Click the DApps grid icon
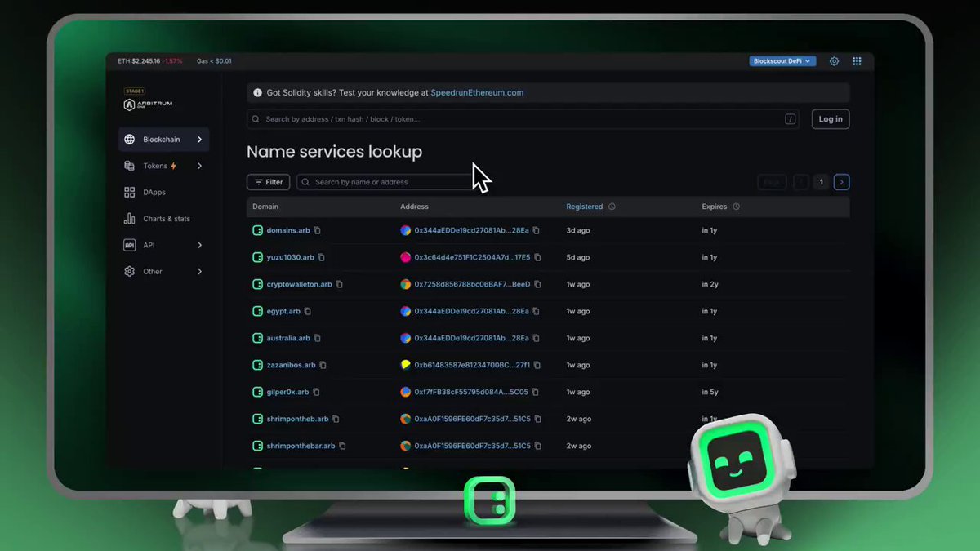Image resolution: width=980 pixels, height=551 pixels. [129, 193]
